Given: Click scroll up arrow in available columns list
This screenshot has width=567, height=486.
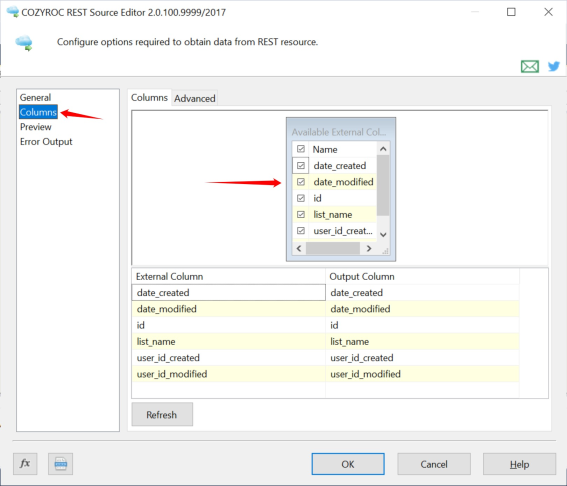Looking at the screenshot, I should (383, 149).
